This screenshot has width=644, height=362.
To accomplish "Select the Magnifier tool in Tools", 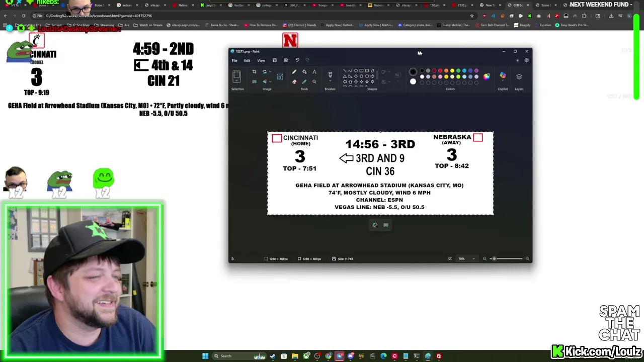I will click(x=314, y=81).
